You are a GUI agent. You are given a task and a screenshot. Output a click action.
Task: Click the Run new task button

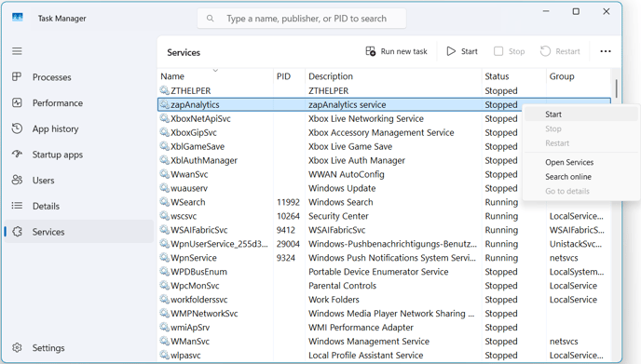tap(396, 51)
